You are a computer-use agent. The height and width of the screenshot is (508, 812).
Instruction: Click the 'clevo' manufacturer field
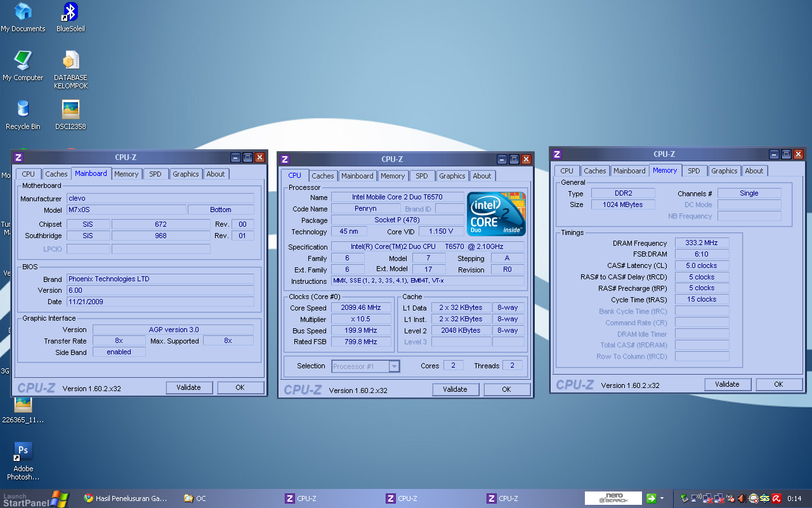[160, 198]
